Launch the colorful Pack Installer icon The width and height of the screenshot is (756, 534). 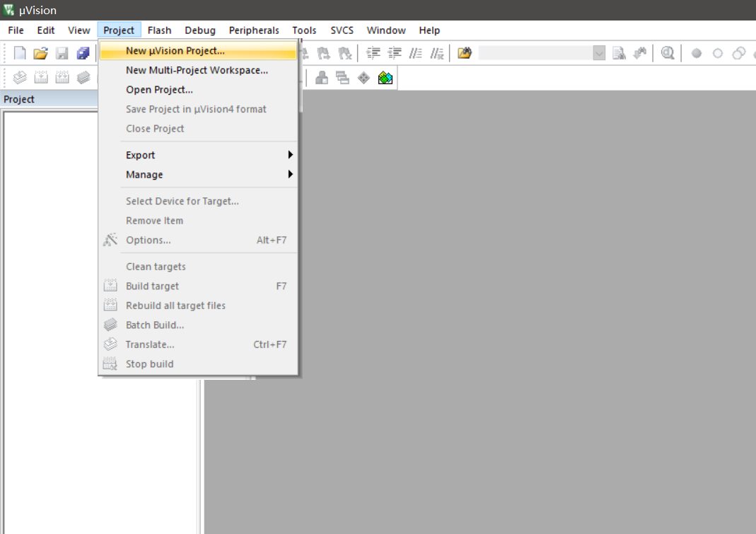[385, 78]
